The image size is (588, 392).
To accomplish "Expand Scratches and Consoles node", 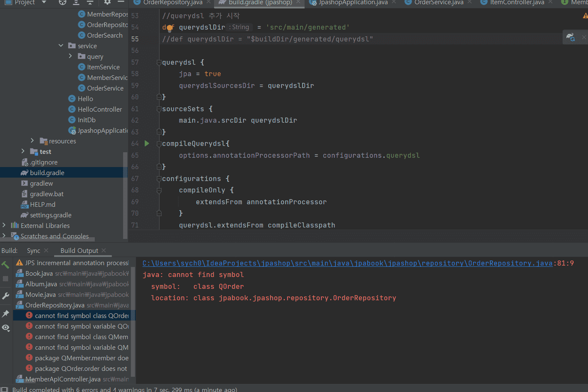I will pos(4,236).
